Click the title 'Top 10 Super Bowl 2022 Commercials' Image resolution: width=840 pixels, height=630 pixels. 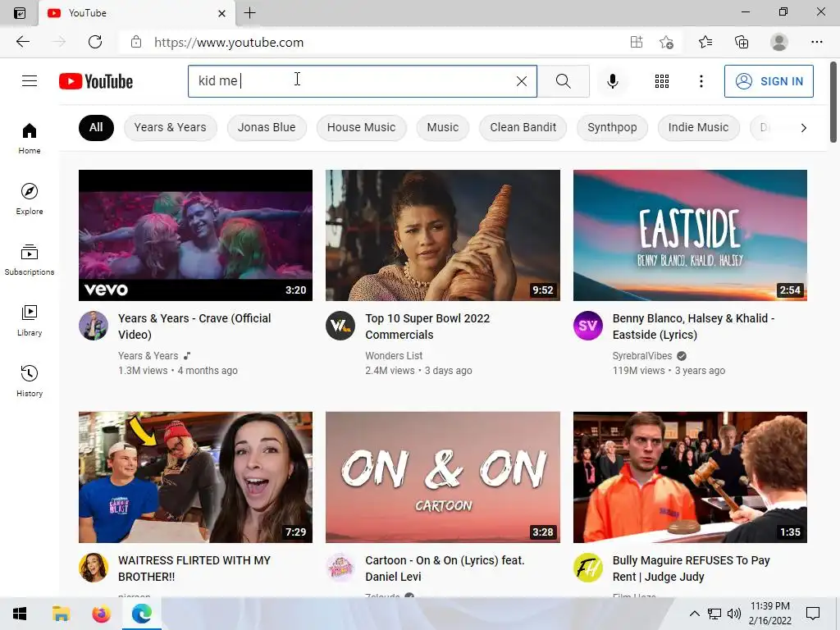[427, 326]
